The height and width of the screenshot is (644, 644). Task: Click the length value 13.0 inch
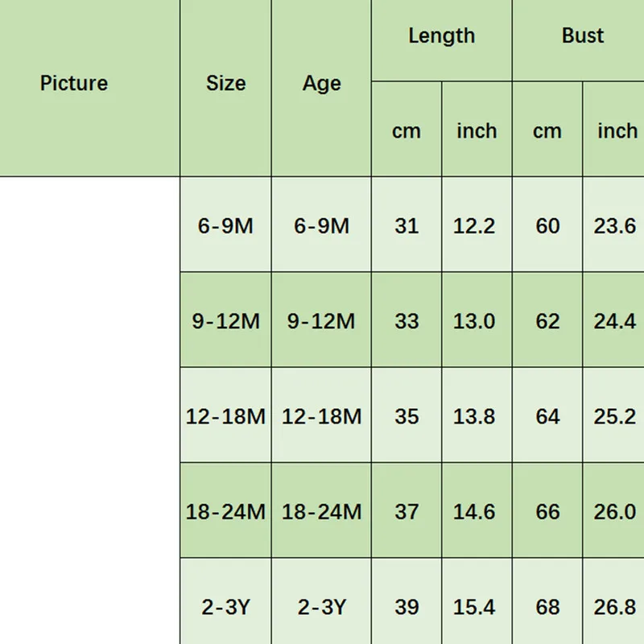click(474, 321)
